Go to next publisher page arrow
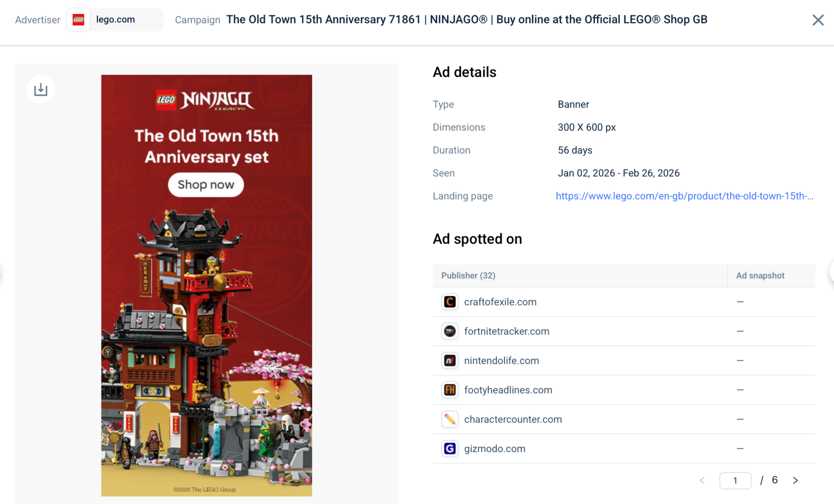834x504 pixels. tap(796, 481)
